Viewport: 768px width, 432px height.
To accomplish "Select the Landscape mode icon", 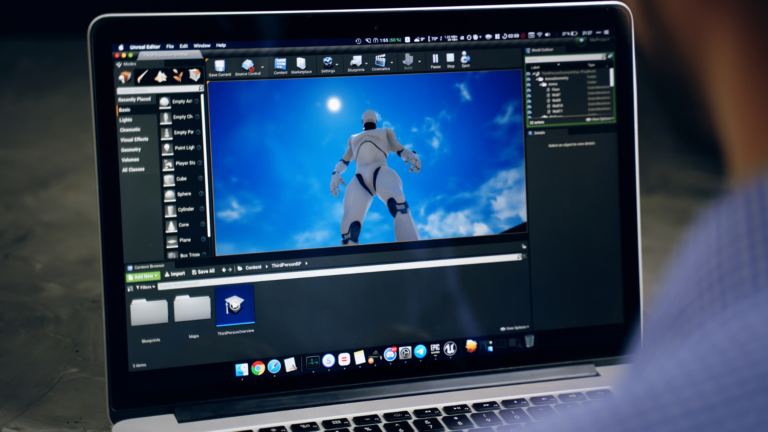I will pos(160,76).
